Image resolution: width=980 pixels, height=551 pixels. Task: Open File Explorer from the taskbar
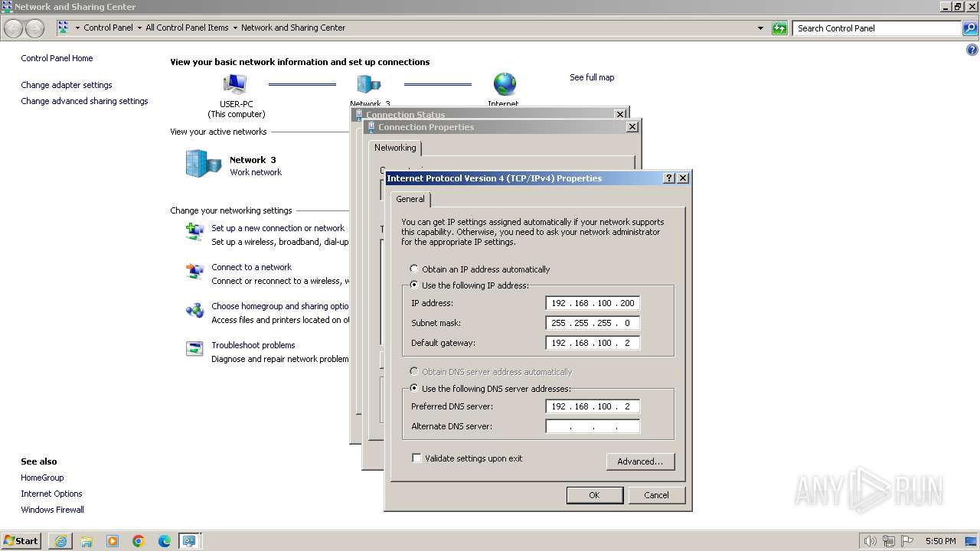(x=87, y=541)
